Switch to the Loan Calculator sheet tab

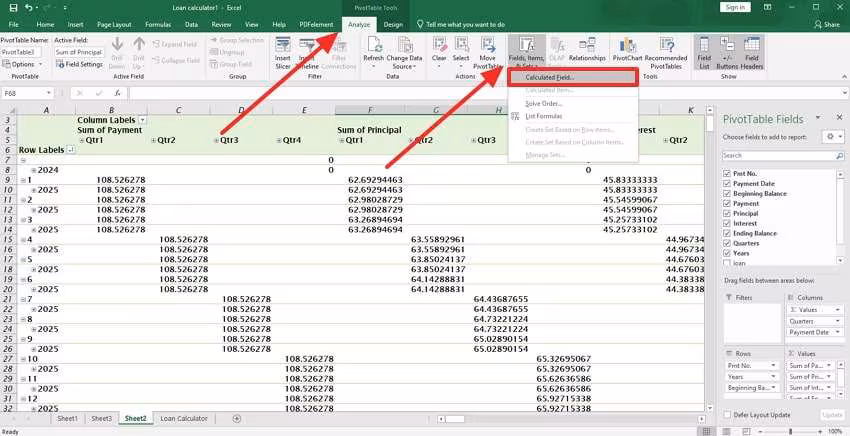pyautogui.click(x=184, y=419)
